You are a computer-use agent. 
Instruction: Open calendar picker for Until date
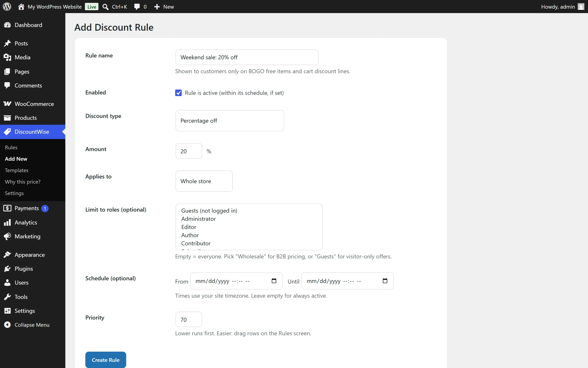pos(385,281)
